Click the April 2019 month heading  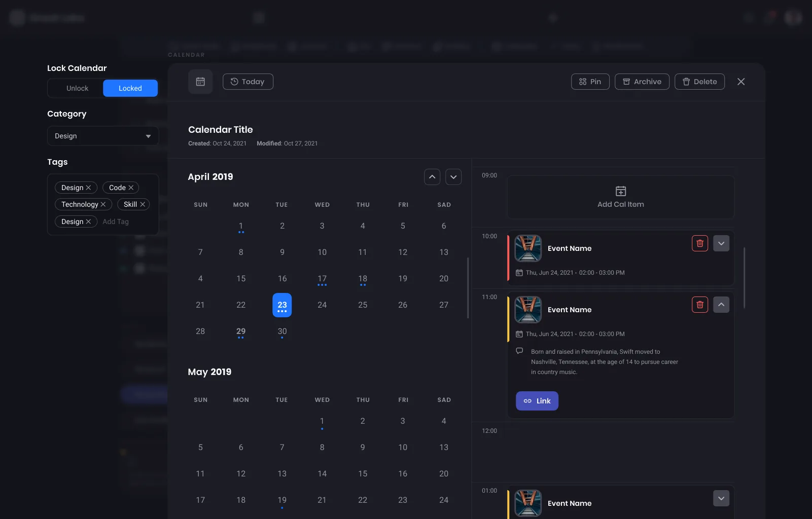[210, 177]
